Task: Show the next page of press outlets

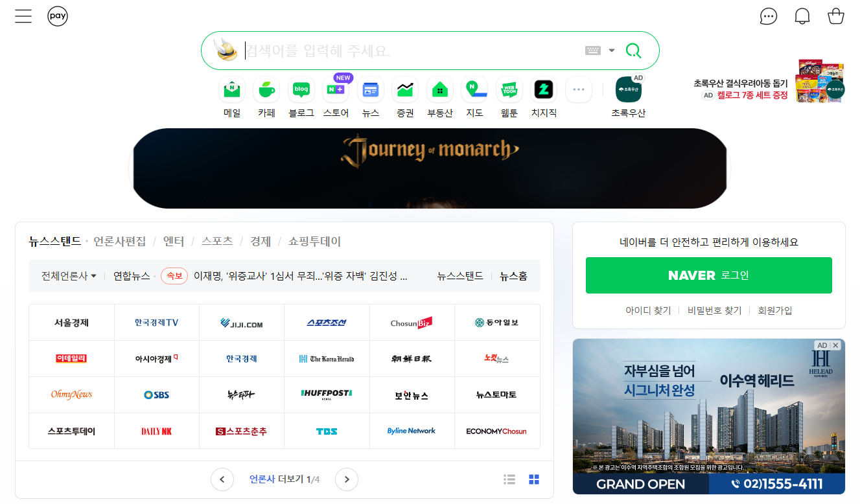Action: pos(347,479)
